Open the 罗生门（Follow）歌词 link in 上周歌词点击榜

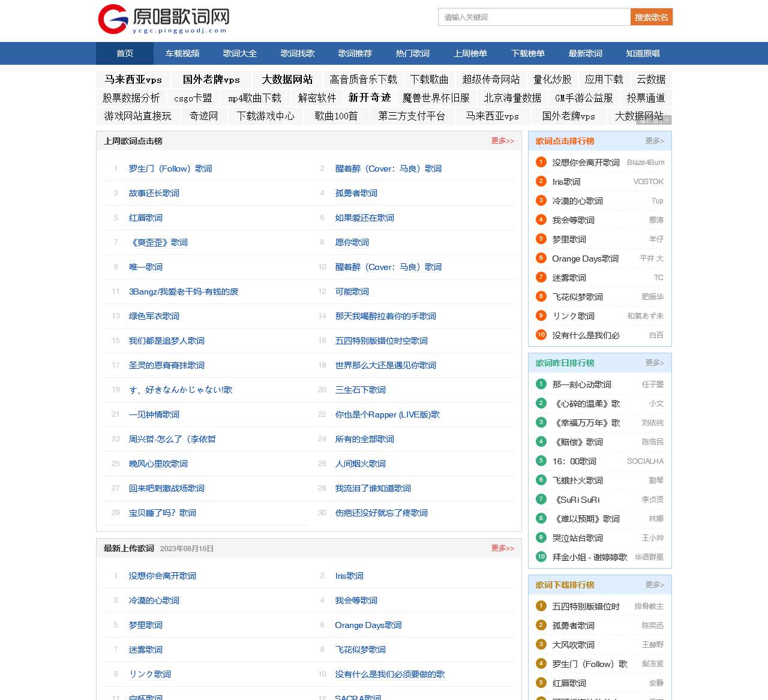pos(170,169)
